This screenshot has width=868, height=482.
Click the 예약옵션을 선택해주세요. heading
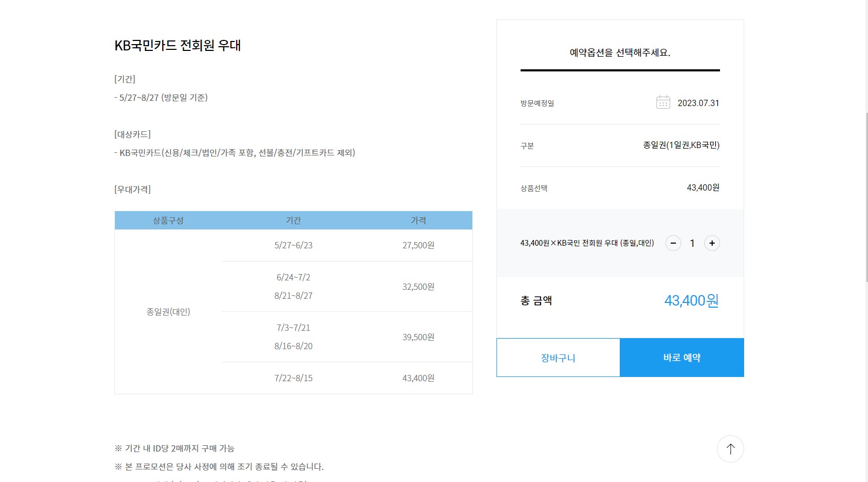tap(620, 53)
